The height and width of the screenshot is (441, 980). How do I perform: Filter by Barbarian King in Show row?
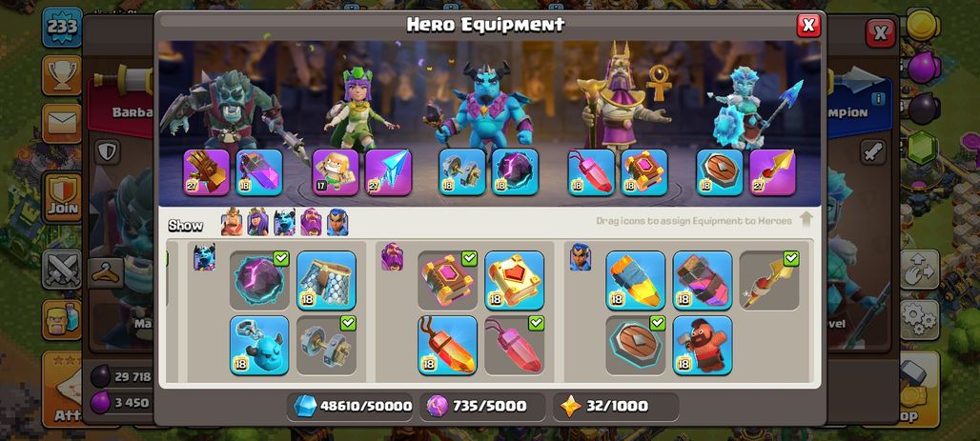click(232, 222)
